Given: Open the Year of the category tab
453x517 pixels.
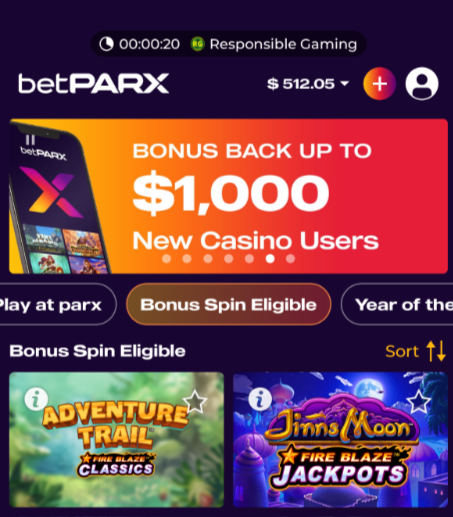Looking at the screenshot, I should coord(397,304).
